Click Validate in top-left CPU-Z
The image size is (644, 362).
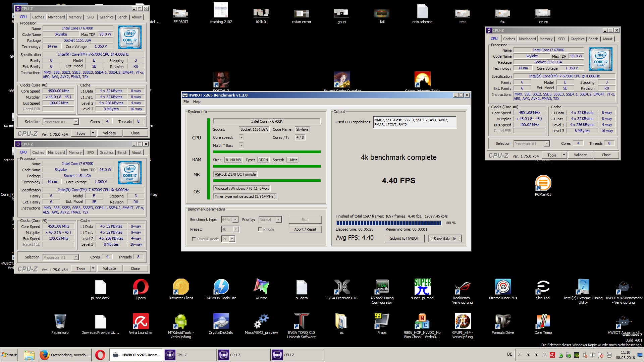click(x=109, y=133)
